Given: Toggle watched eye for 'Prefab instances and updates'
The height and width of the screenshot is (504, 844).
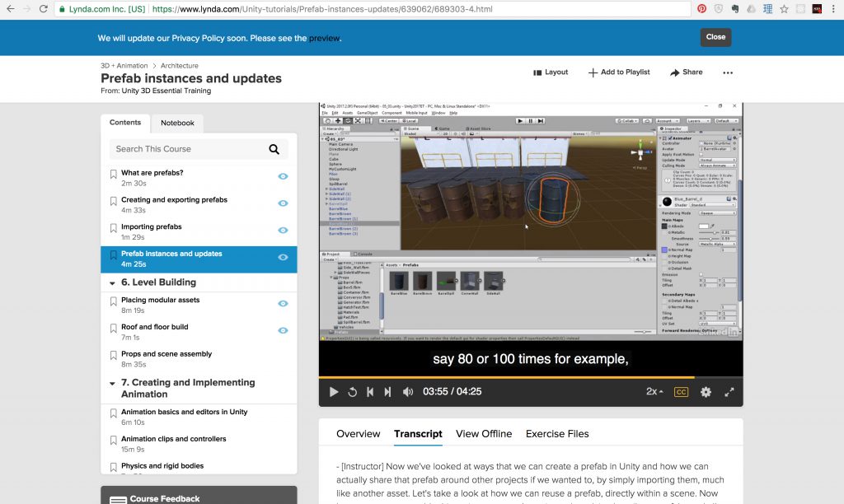Looking at the screenshot, I should 283,257.
